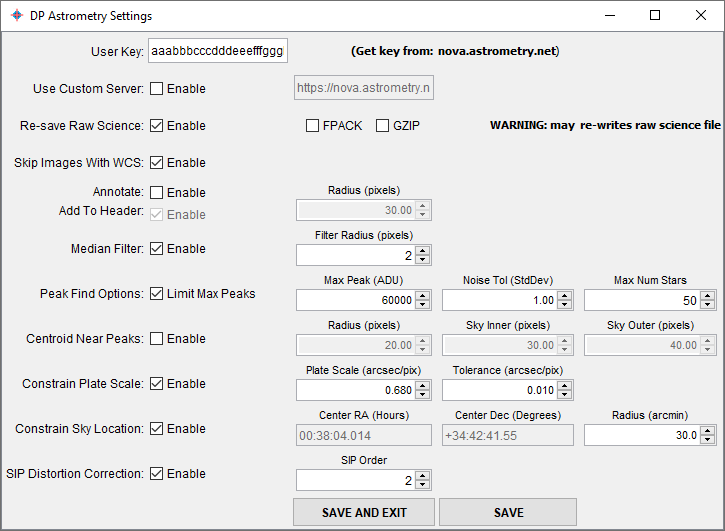Increase Filter Radius with up arrow

coord(423,250)
